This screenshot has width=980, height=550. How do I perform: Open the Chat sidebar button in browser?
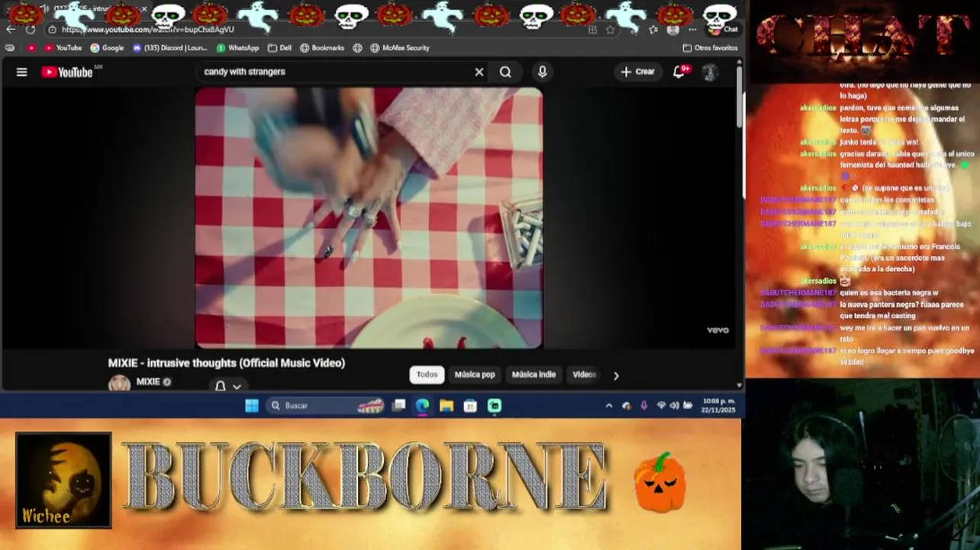(x=724, y=29)
